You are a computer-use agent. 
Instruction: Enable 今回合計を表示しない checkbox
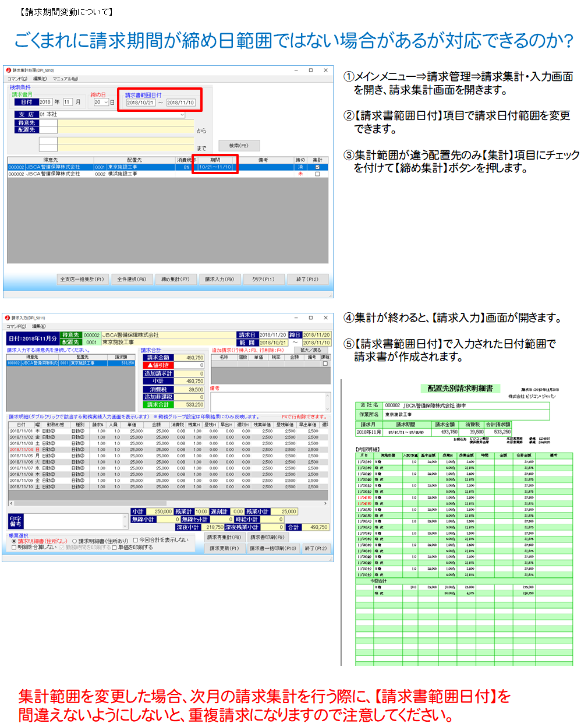(136, 540)
